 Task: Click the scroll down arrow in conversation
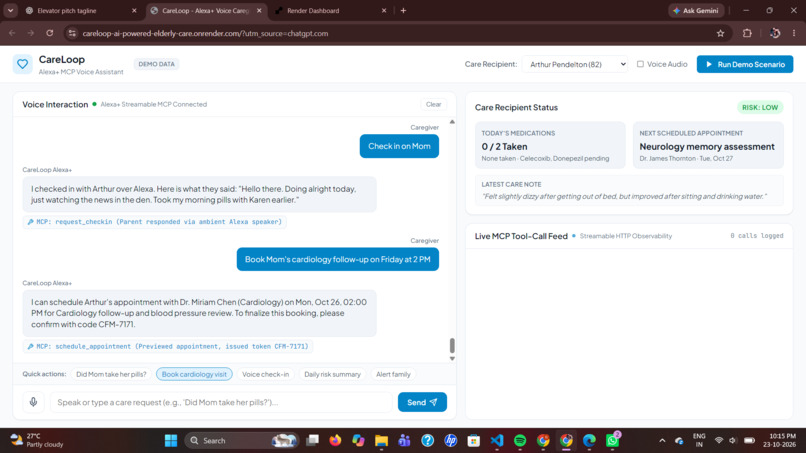tap(452, 358)
